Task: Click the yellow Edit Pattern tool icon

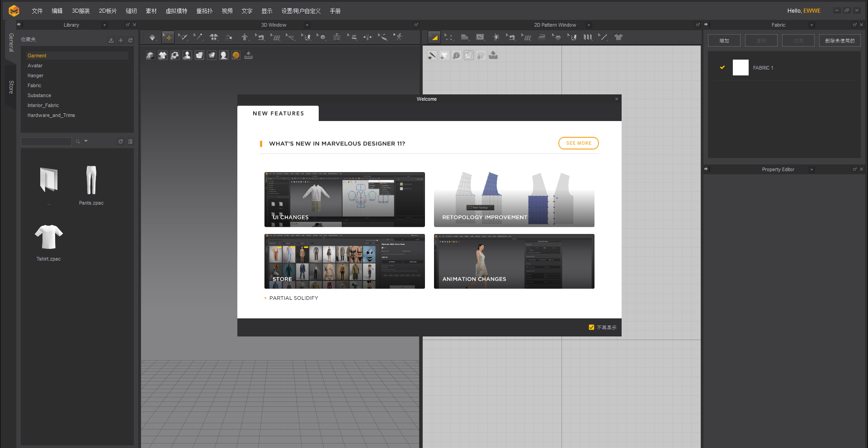Action: click(434, 37)
